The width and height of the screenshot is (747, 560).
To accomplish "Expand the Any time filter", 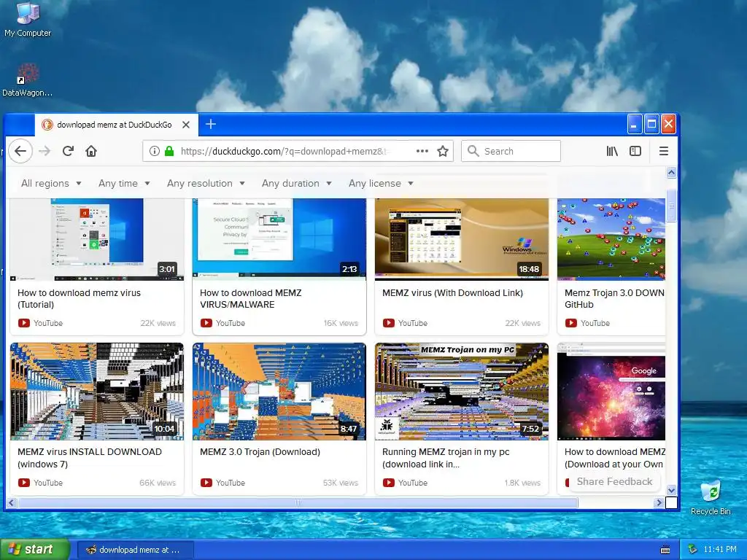I will [x=124, y=183].
